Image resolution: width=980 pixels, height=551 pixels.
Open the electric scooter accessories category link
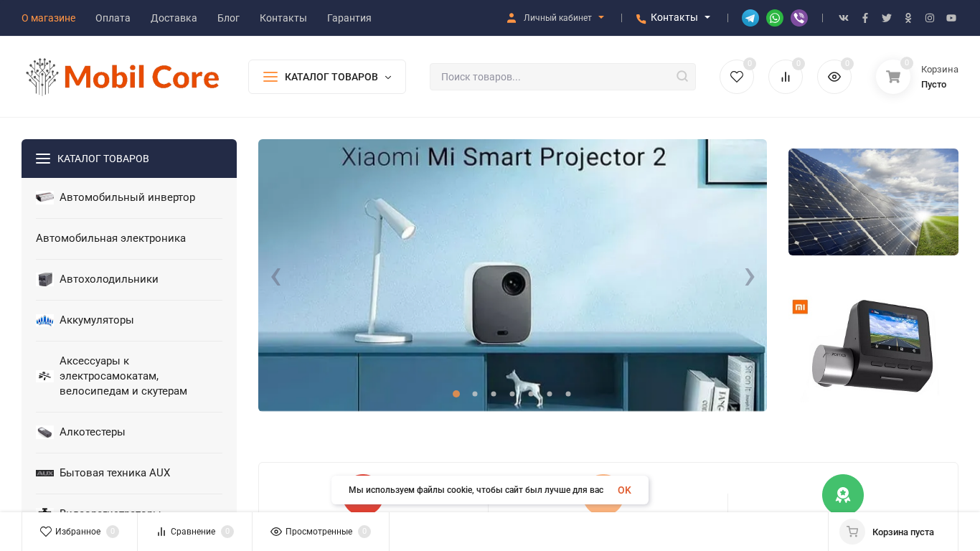123,376
